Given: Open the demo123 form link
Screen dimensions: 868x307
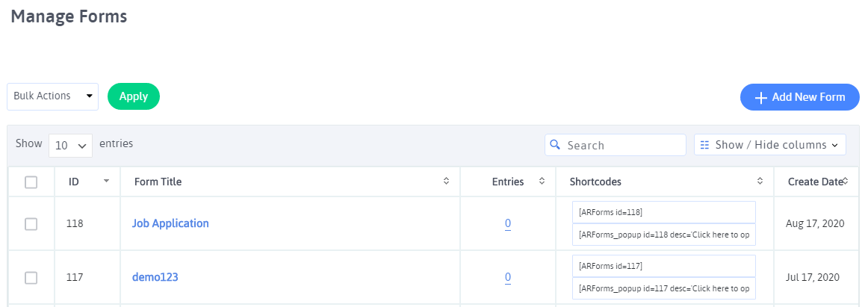Looking at the screenshot, I should pos(155,277).
